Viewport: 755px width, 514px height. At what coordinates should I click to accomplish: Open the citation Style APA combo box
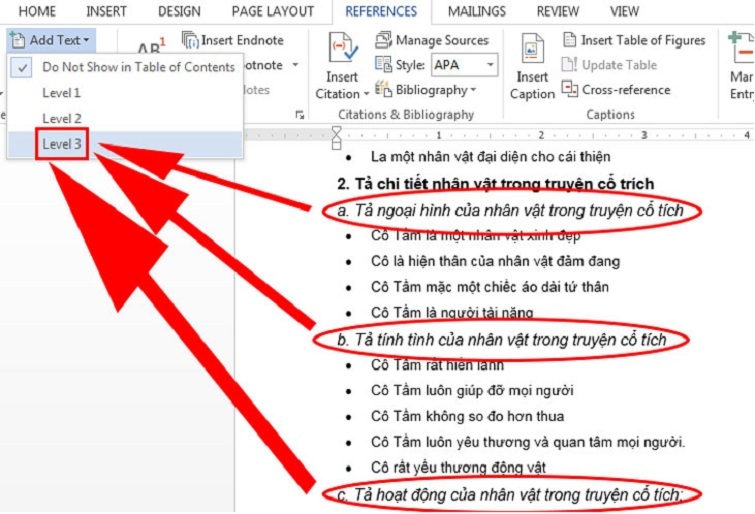(x=464, y=66)
